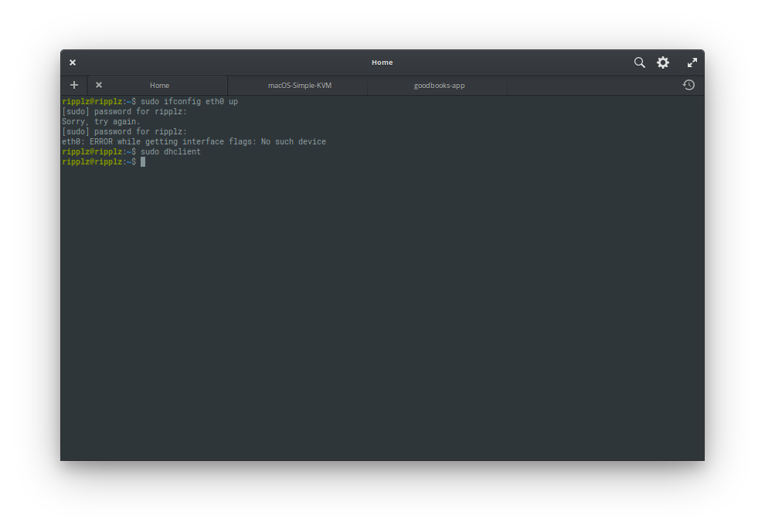Viewport: 765px width, 532px height.
Task: Click the cursor at the last prompt
Action: click(143, 162)
